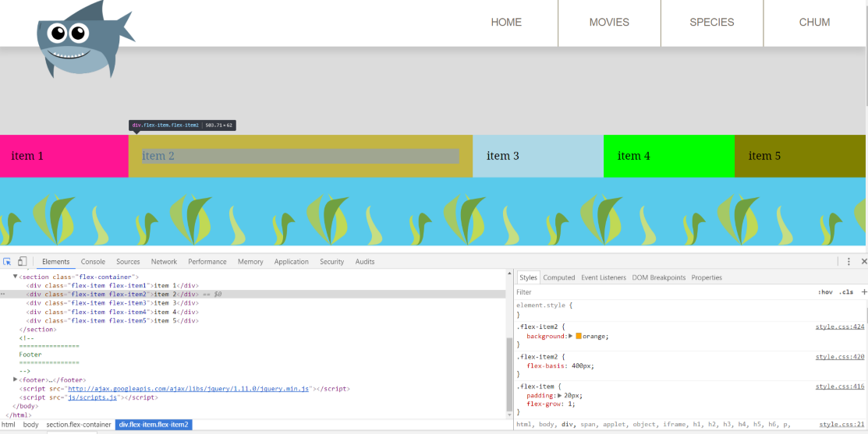Image resolution: width=868 pixels, height=434 pixels.
Task: Switch to the Console tab
Action: point(93,262)
